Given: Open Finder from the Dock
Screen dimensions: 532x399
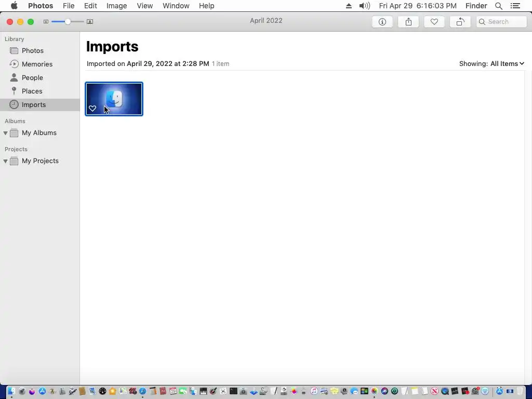Looking at the screenshot, I should pyautogui.click(x=11, y=391).
